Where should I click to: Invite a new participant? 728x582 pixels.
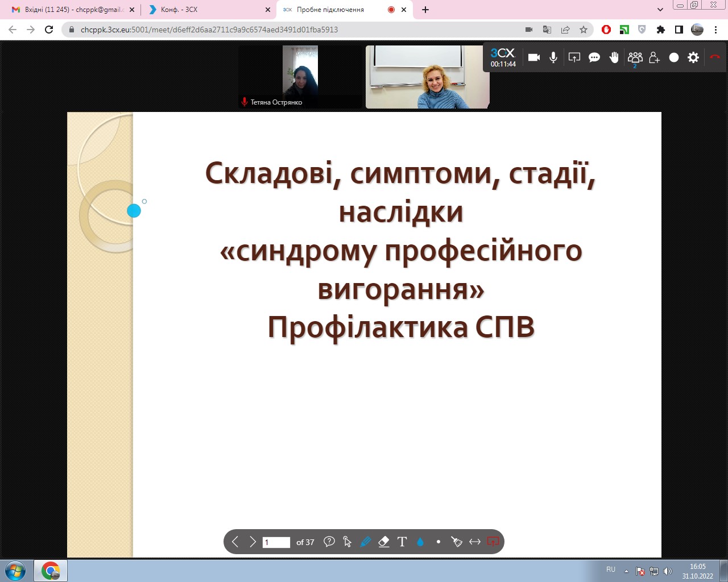click(x=654, y=57)
